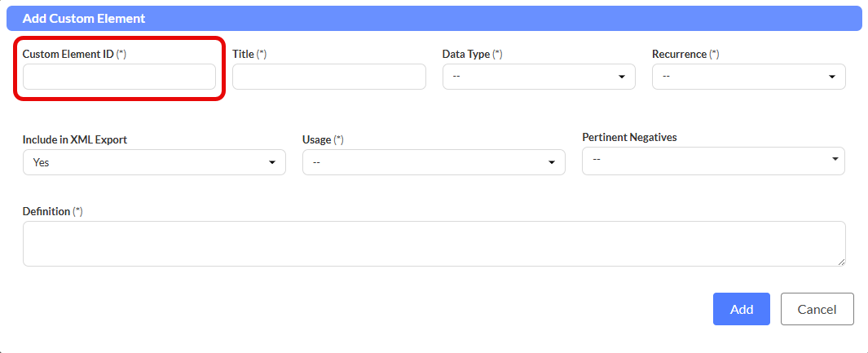868x353 pixels.
Task: Expand the Usage dropdown
Action: pos(434,162)
